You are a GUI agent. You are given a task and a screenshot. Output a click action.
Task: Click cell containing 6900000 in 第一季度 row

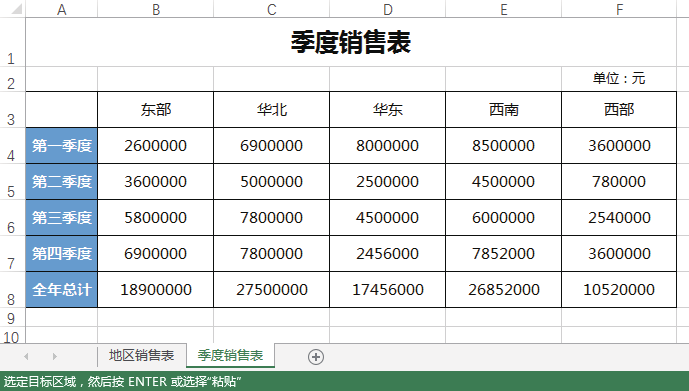pyautogui.click(x=272, y=146)
